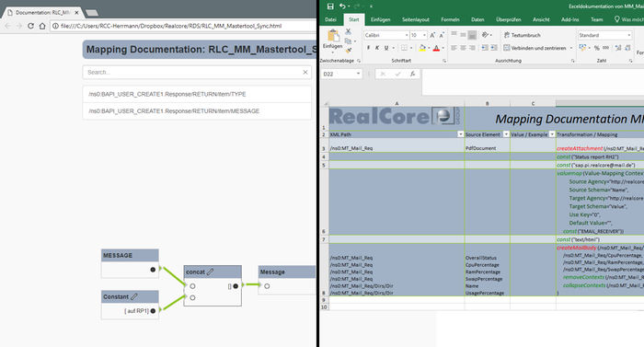Image resolution: width=644 pixels, height=347 pixels.
Task: Open the Standard number format dropdown
Action: coord(628,35)
